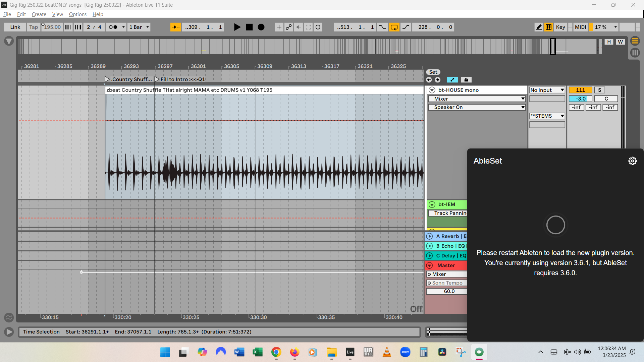The height and width of the screenshot is (362, 644).
Task: Jump to next locator arrow
Action: pyautogui.click(x=438, y=80)
